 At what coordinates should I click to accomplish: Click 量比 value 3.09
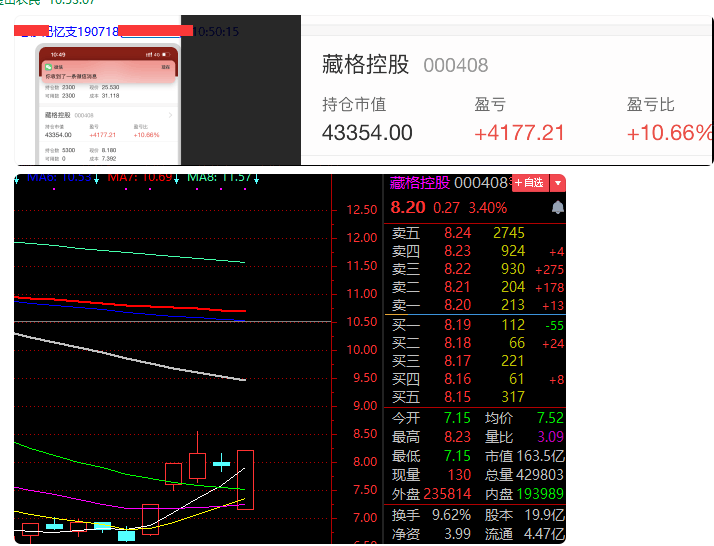(x=550, y=437)
